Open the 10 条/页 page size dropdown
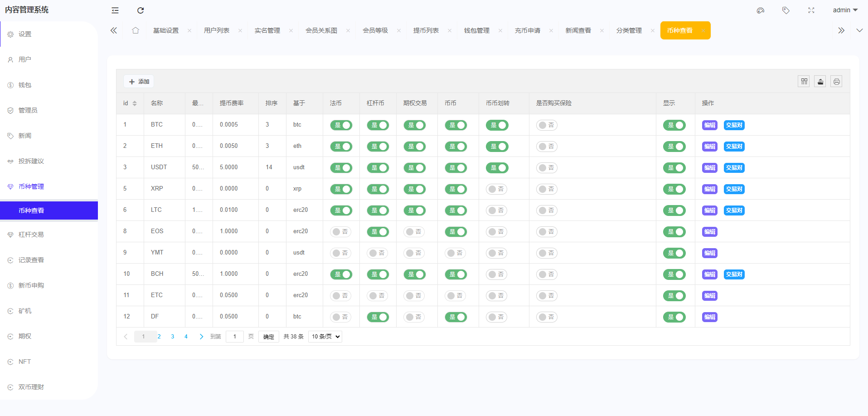This screenshot has height=416, width=868. click(x=325, y=337)
